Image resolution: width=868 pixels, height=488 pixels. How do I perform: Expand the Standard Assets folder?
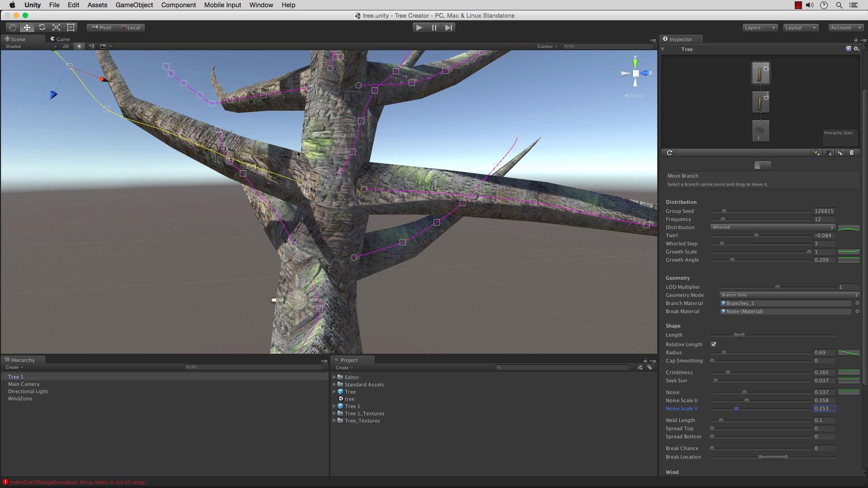(x=335, y=385)
